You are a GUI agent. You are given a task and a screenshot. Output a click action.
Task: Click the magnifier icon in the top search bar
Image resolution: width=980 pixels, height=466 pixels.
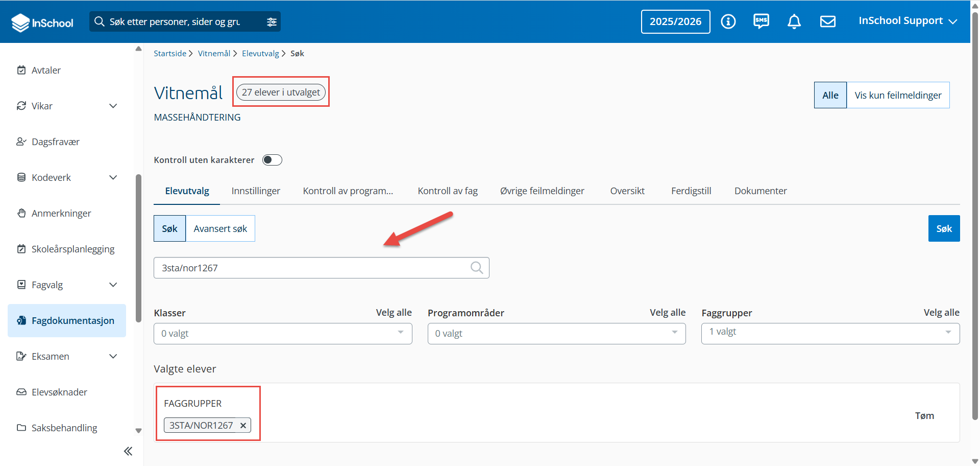(100, 21)
